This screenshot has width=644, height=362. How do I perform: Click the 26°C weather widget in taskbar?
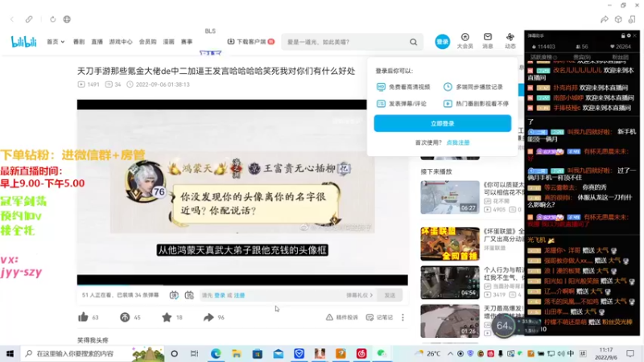pos(428,353)
